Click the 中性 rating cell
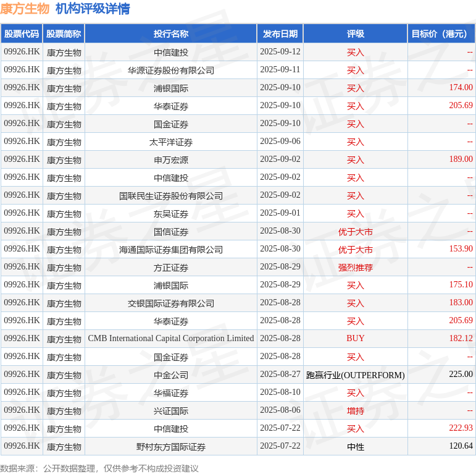476x474 pixels. click(355, 447)
